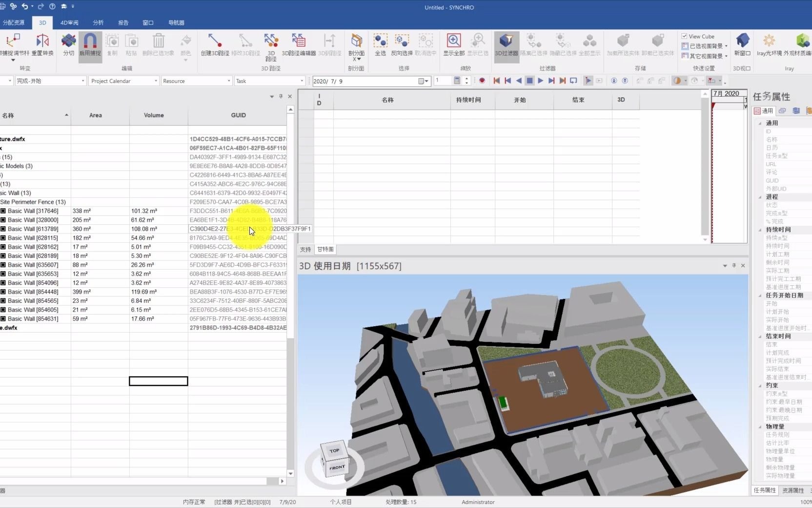Click the red record animation button
812x508 pixels.
point(482,81)
